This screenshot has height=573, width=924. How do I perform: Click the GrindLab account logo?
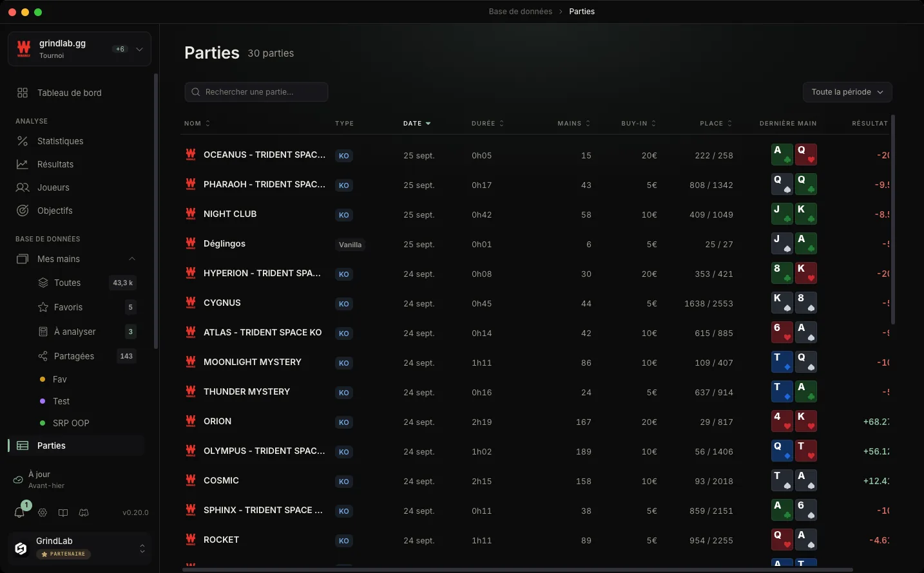click(21, 548)
